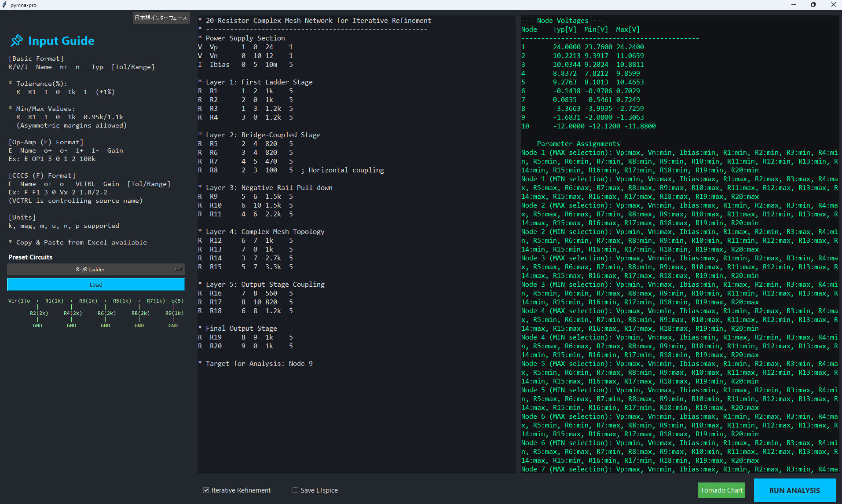842x504 pixels.
Task: Click the netlist line for resistor R8
Action: 291,170
